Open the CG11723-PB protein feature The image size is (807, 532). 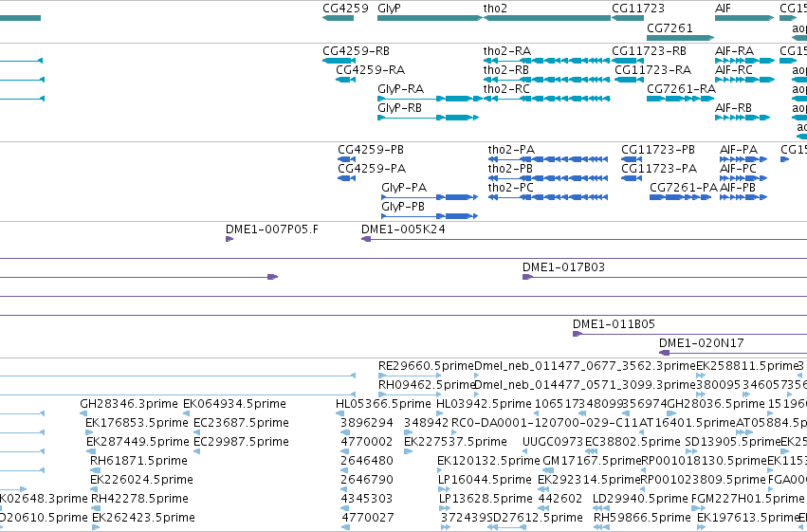[x=632, y=159]
